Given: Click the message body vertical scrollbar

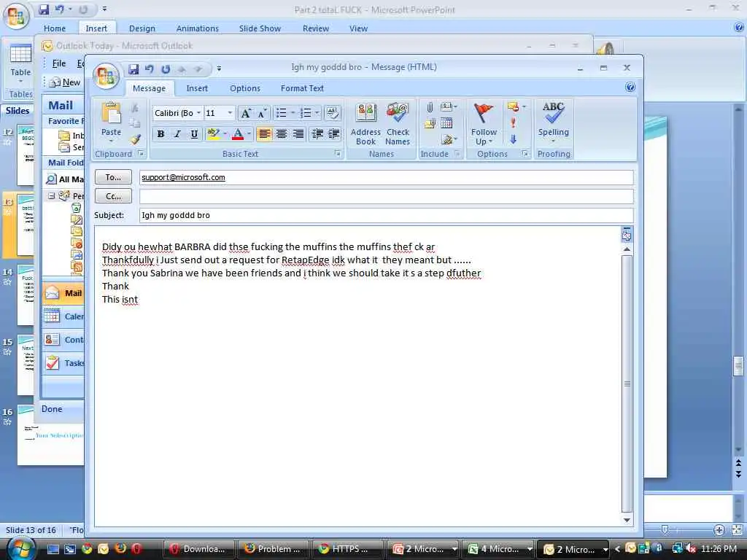Looking at the screenshot, I should [x=627, y=384].
